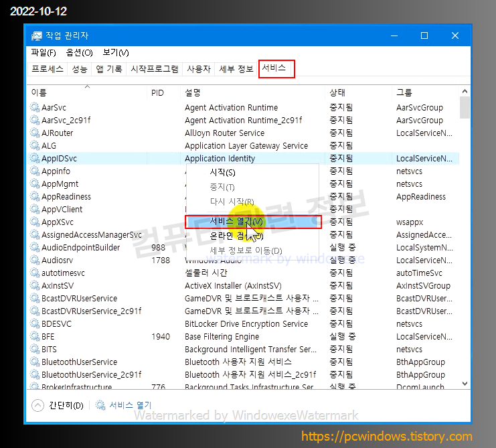Click the gear icon beside BFE

(35, 336)
